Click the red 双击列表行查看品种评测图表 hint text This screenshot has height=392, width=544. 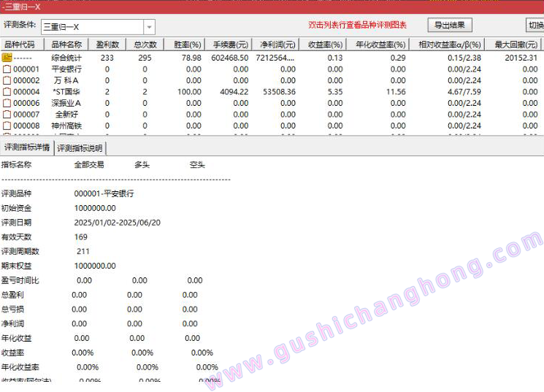pyautogui.click(x=357, y=25)
